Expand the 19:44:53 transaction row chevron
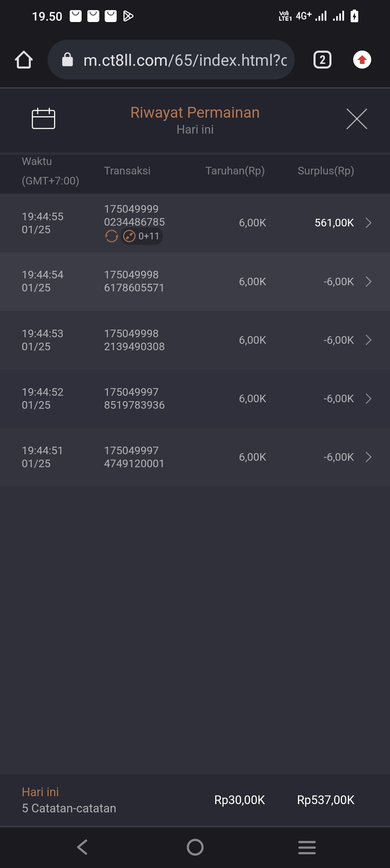The width and height of the screenshot is (390, 868). [x=368, y=340]
